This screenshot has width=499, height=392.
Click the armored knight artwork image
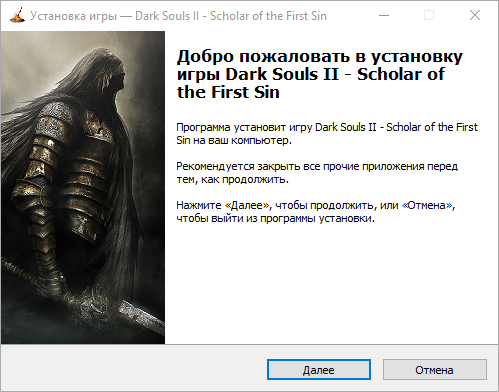83,187
